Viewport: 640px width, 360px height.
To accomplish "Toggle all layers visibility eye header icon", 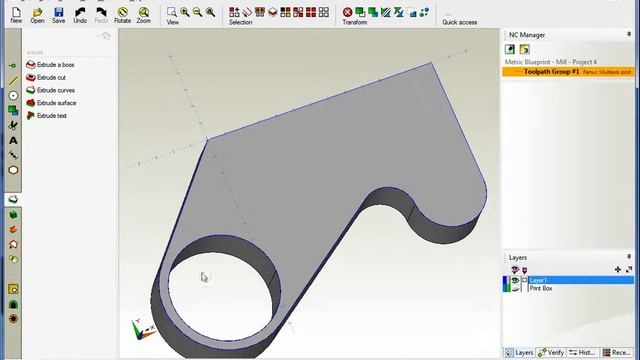I will tap(515, 270).
